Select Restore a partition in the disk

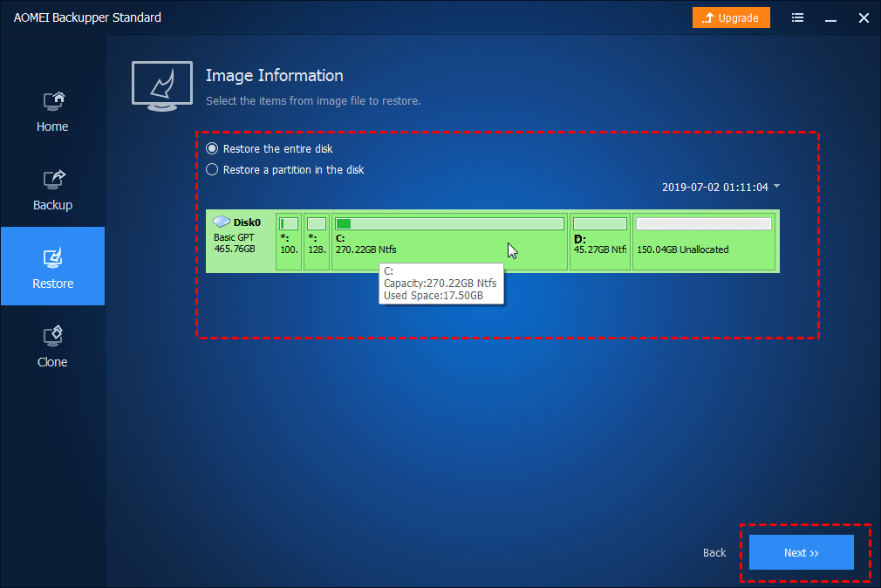point(285,170)
